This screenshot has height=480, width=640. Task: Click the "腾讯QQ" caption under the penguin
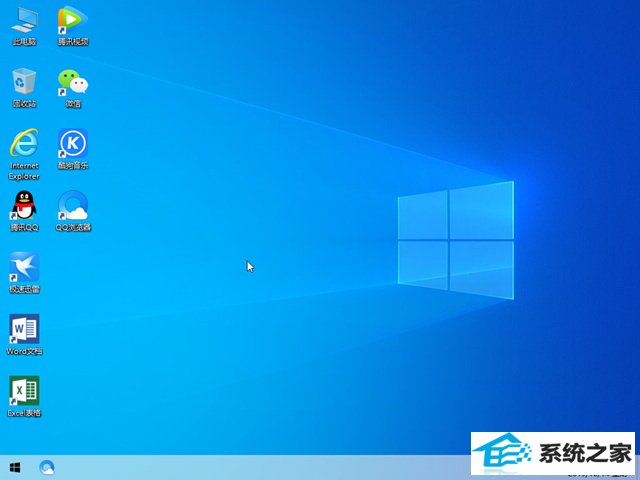[x=24, y=228]
